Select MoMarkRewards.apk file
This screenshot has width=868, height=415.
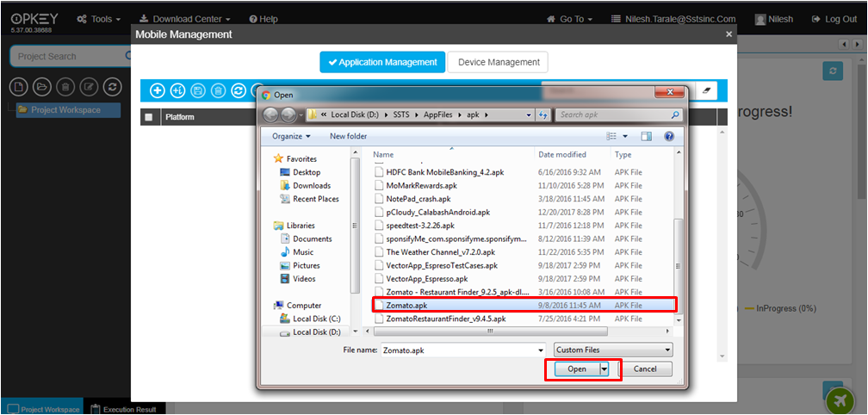pyautogui.click(x=421, y=185)
